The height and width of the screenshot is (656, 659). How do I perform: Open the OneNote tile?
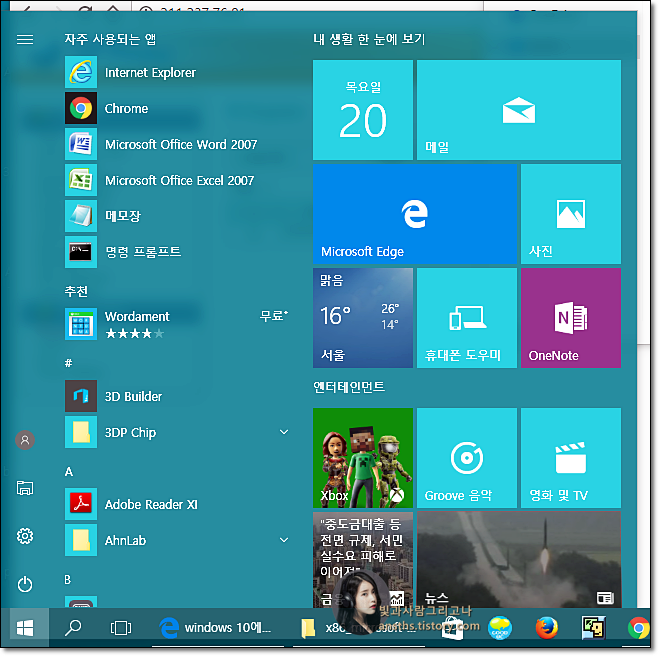tap(571, 318)
